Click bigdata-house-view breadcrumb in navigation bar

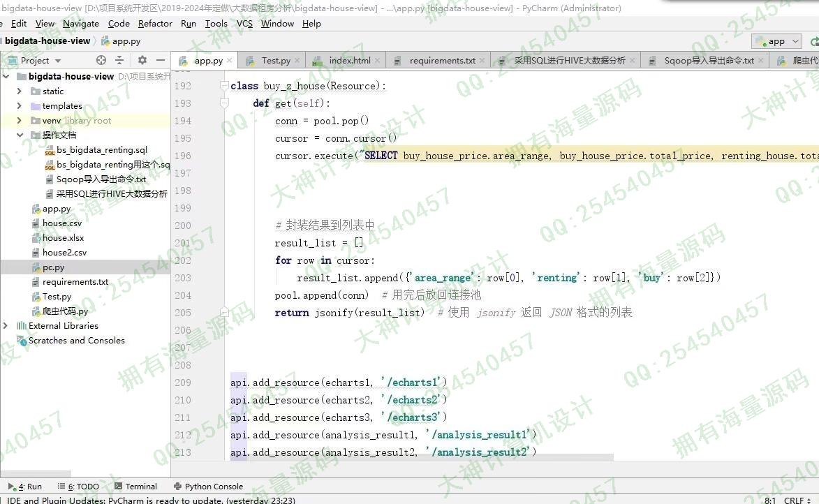click(x=47, y=40)
